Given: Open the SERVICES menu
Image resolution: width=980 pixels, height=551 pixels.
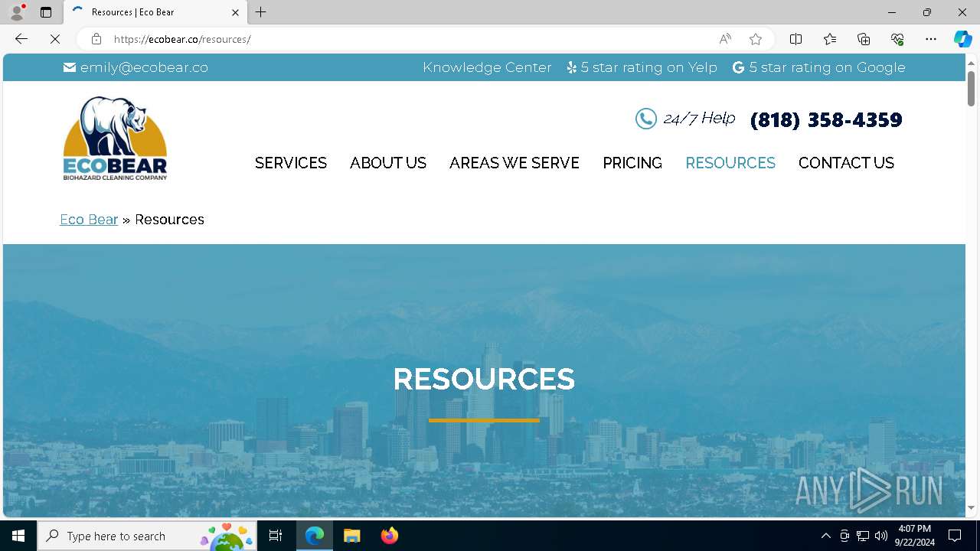Looking at the screenshot, I should point(291,163).
